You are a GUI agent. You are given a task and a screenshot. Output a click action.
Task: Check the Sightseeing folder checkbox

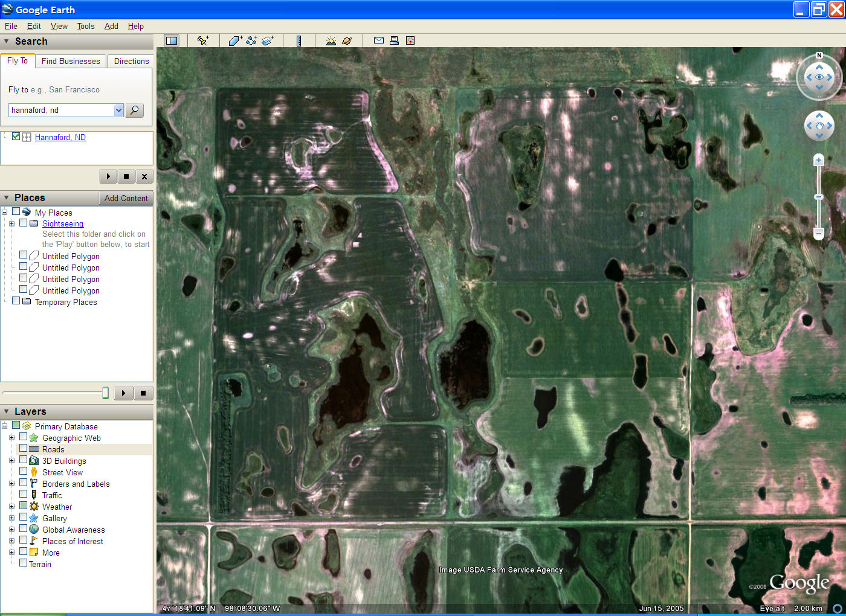[x=24, y=223]
